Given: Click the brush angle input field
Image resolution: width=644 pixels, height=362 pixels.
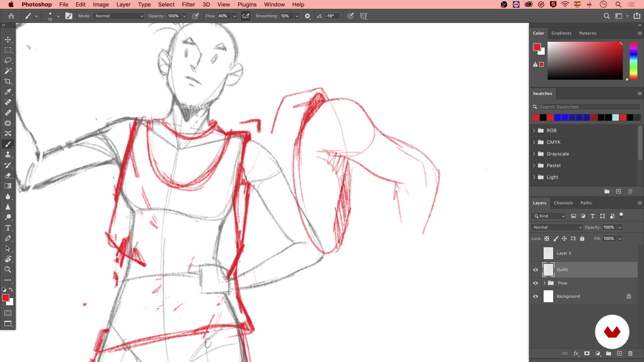Looking at the screenshot, I should (332, 16).
